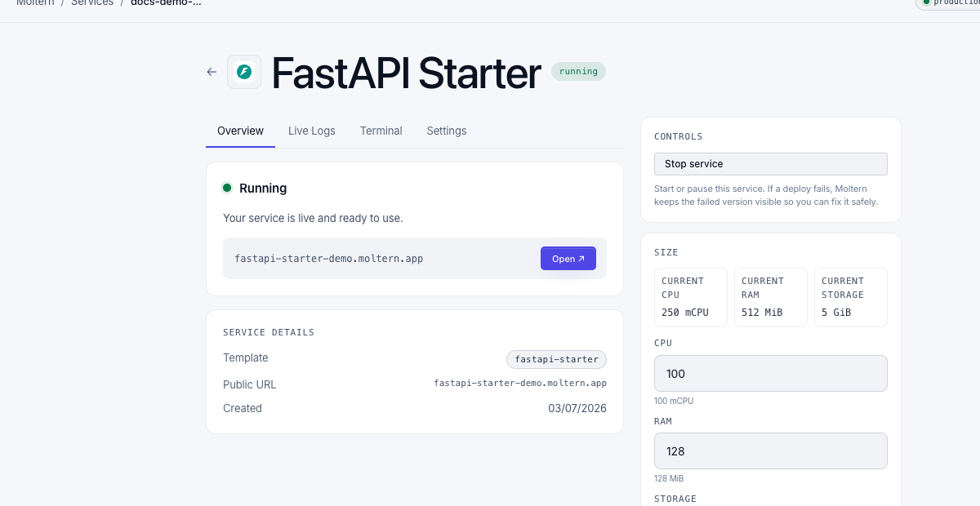
Task: Click the Stop service button
Action: click(771, 164)
